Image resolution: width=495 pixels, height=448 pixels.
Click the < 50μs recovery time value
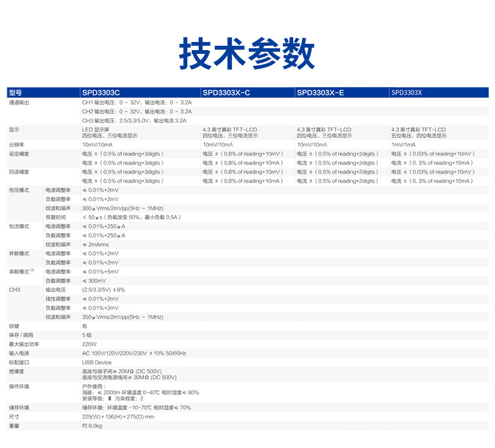coord(132,217)
